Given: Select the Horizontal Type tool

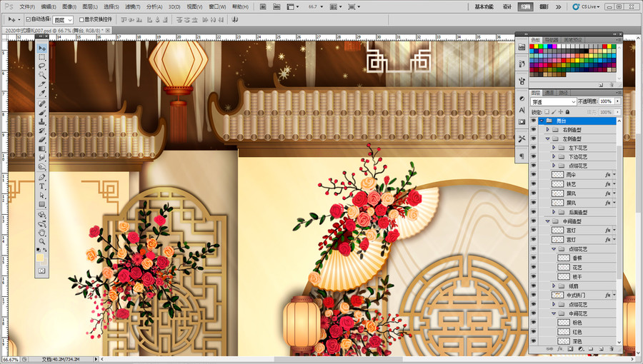Looking at the screenshot, I should [x=42, y=186].
